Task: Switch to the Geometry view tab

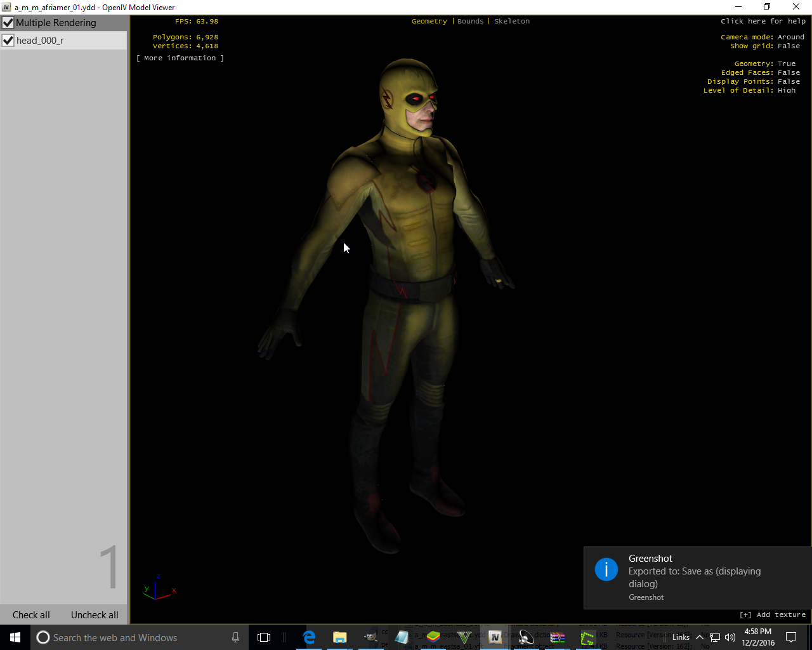Action: [x=429, y=21]
